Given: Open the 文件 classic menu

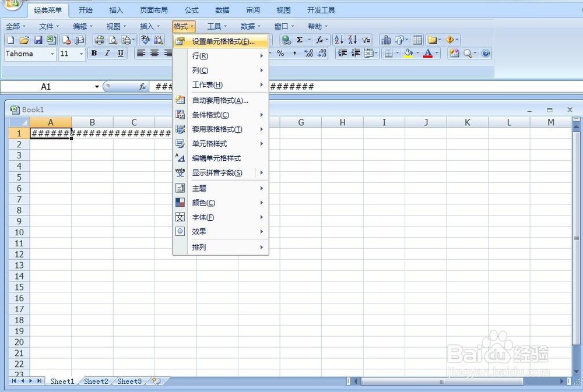Looking at the screenshot, I should (49, 26).
